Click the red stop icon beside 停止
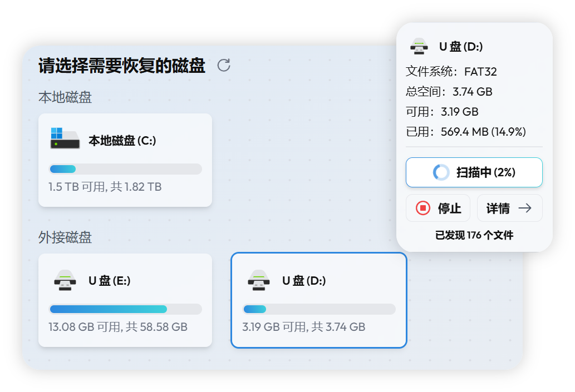This screenshot has width=575, height=392. (x=424, y=208)
